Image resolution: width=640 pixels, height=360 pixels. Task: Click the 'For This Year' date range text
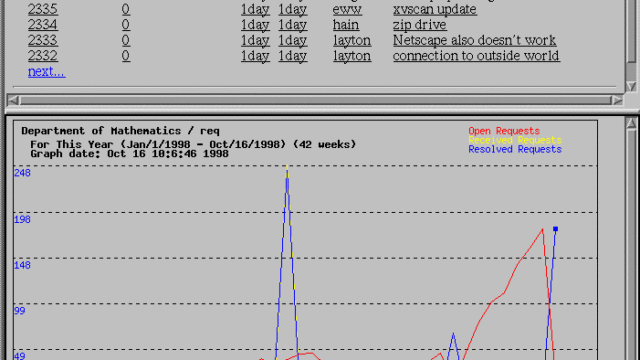pyautogui.click(x=193, y=144)
